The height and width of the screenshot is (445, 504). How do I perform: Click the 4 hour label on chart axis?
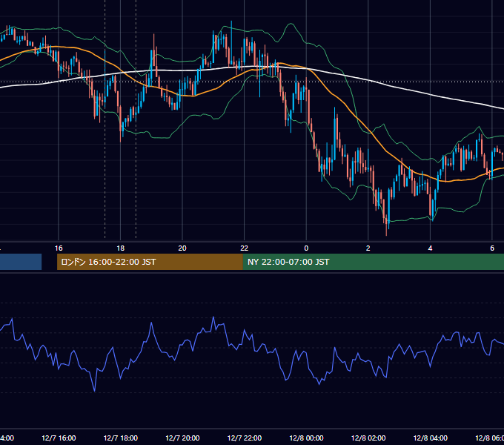430,248
